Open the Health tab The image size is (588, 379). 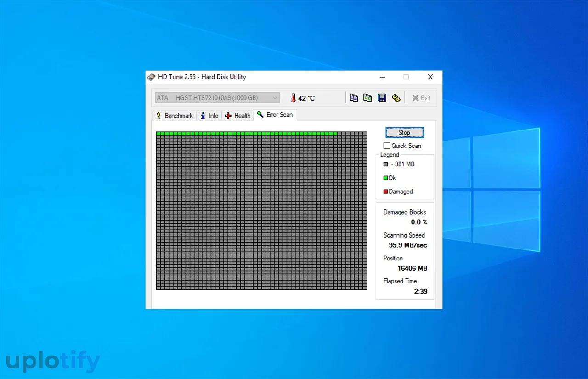[237, 116]
